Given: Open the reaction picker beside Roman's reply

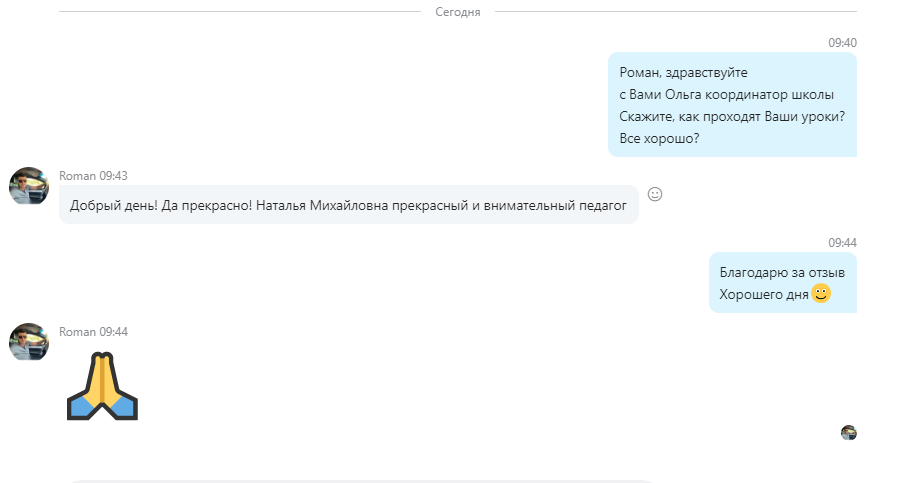Looking at the screenshot, I should (655, 194).
